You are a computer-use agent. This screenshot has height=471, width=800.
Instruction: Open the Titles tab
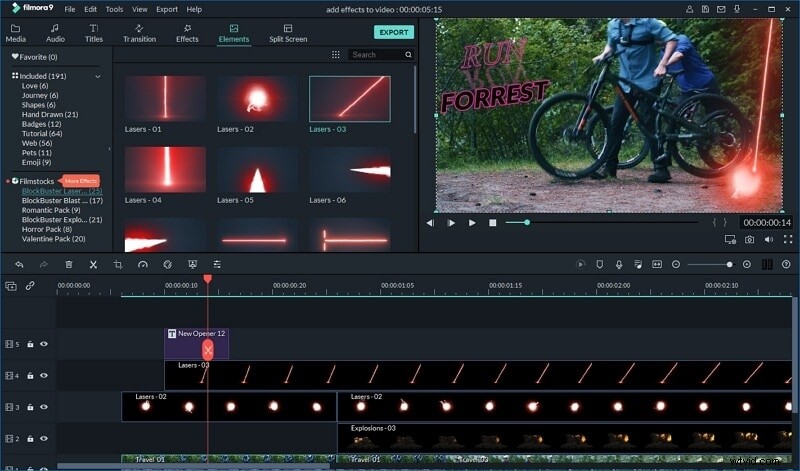[x=94, y=34]
